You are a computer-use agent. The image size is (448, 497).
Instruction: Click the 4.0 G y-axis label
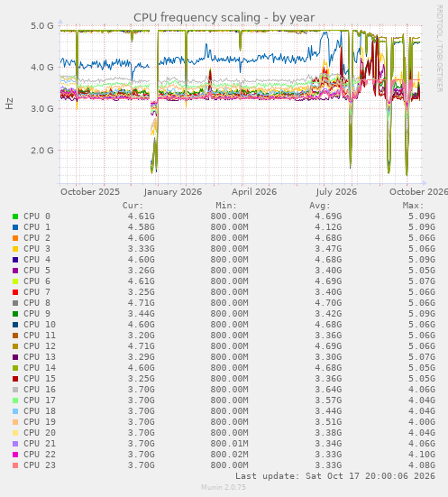[42, 67]
